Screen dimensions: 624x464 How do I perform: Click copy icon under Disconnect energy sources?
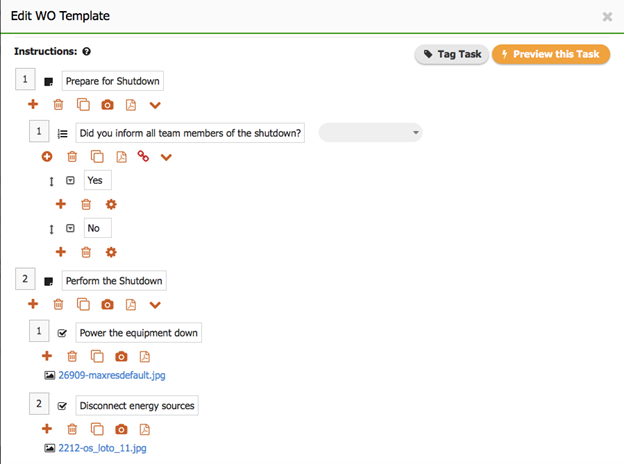97,429
